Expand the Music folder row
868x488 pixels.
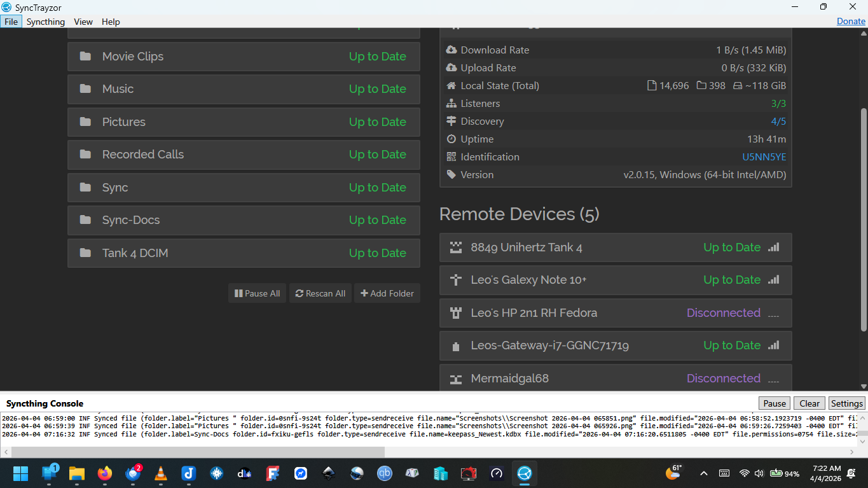click(244, 89)
